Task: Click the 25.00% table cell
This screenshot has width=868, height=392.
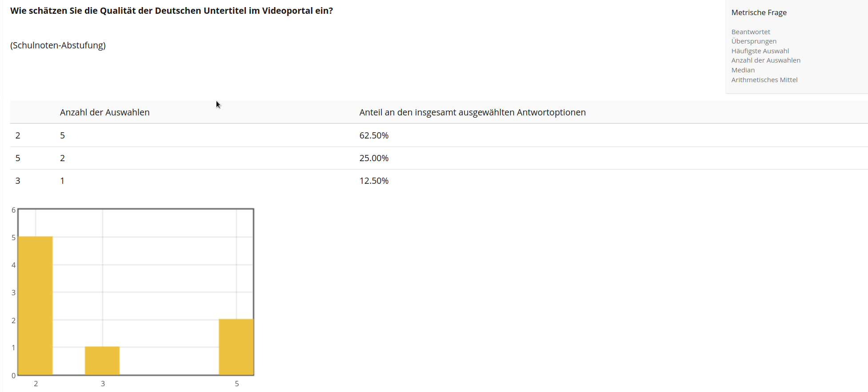Action: (374, 158)
